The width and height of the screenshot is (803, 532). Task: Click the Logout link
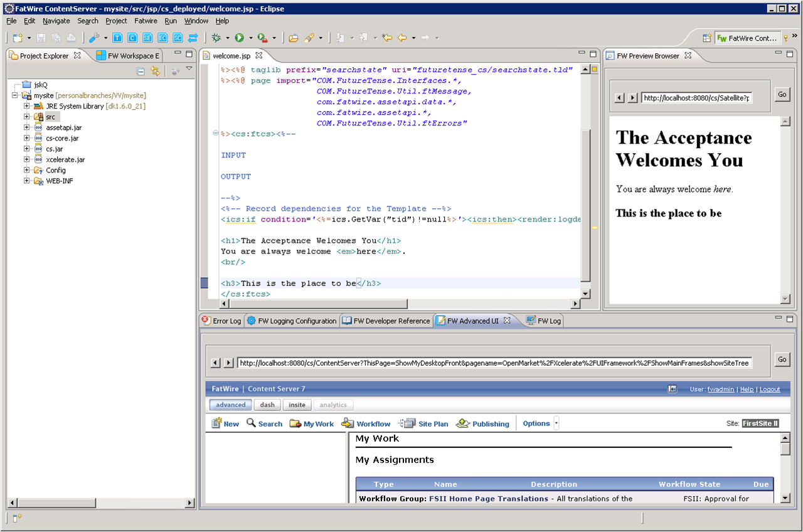pos(770,389)
